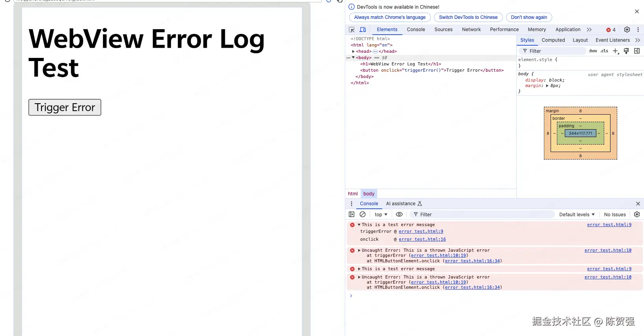This screenshot has width=644, height=336.
Task: Click the red error count badge showing 4
Action: 611,30
